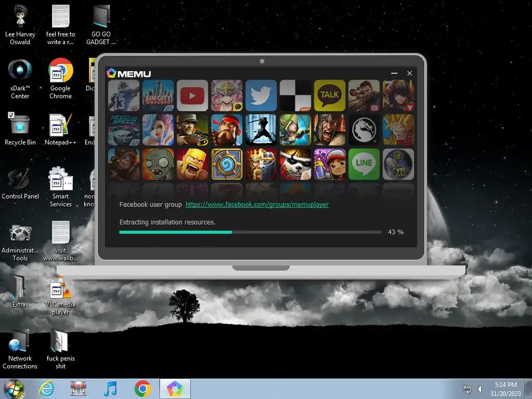Click the Extracting installation resources status text

[167, 222]
